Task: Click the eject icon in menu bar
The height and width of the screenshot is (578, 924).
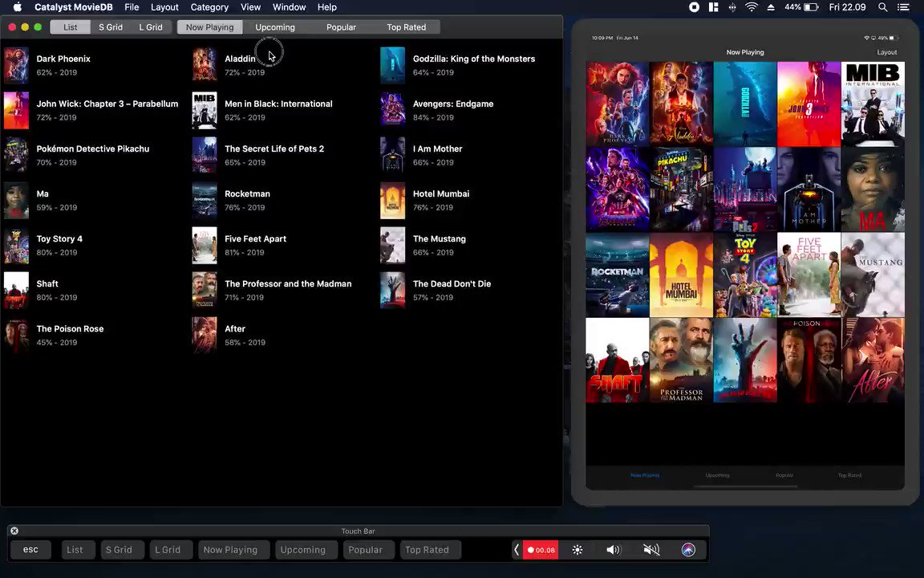Action: tap(771, 7)
